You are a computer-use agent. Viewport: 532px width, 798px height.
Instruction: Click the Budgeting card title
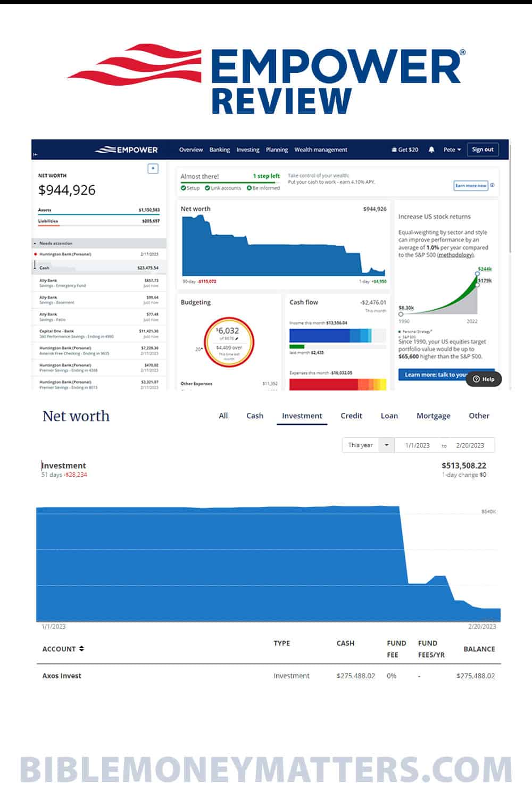click(196, 303)
